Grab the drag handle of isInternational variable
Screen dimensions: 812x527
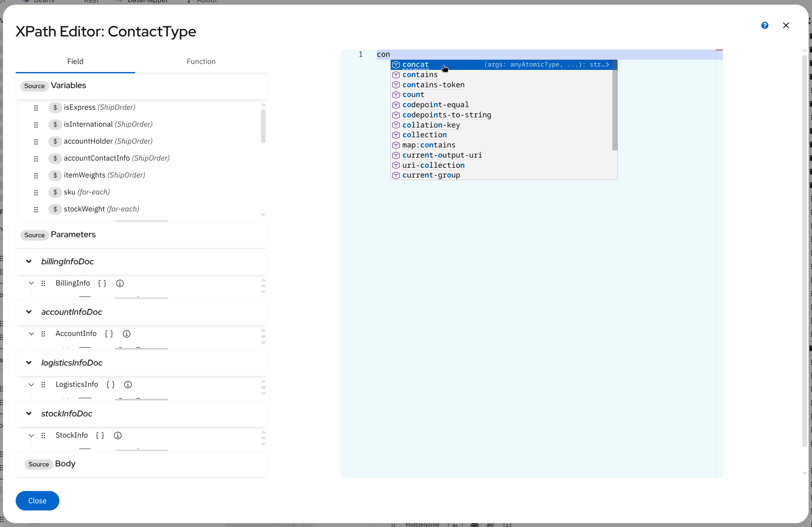pyautogui.click(x=36, y=125)
